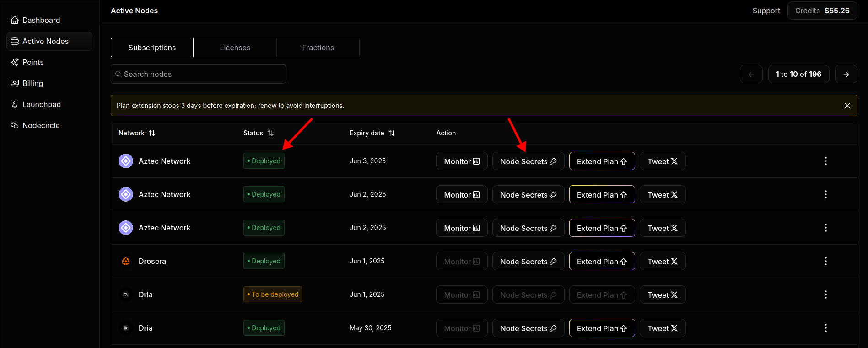
Task: Go to next page with right arrow
Action: pyautogui.click(x=846, y=74)
